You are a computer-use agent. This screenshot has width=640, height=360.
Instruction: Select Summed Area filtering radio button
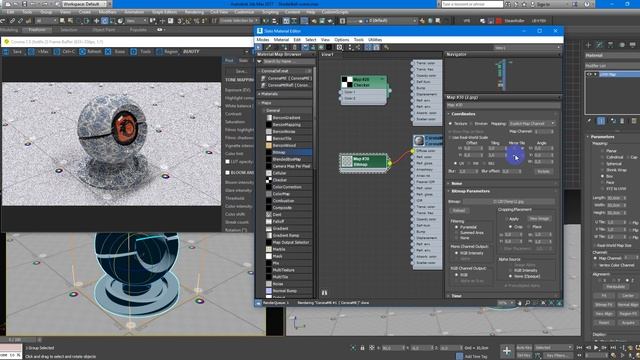[456, 232]
